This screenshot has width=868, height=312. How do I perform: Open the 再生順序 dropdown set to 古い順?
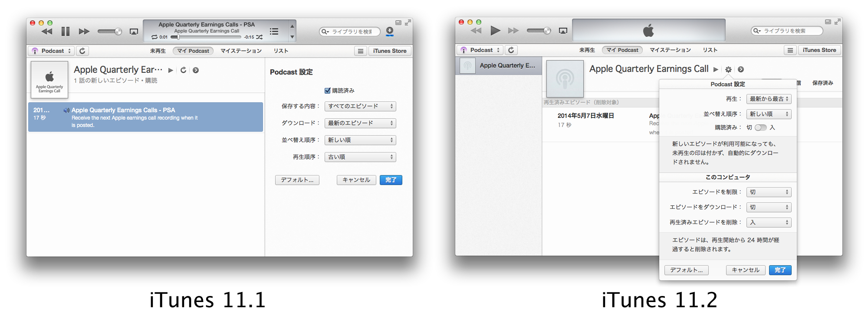(x=360, y=157)
